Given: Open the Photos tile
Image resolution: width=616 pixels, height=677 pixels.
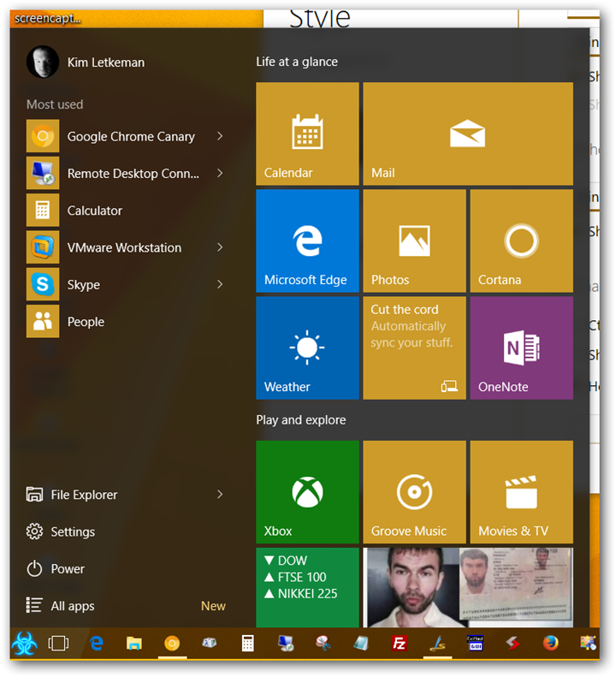Looking at the screenshot, I should [x=414, y=241].
